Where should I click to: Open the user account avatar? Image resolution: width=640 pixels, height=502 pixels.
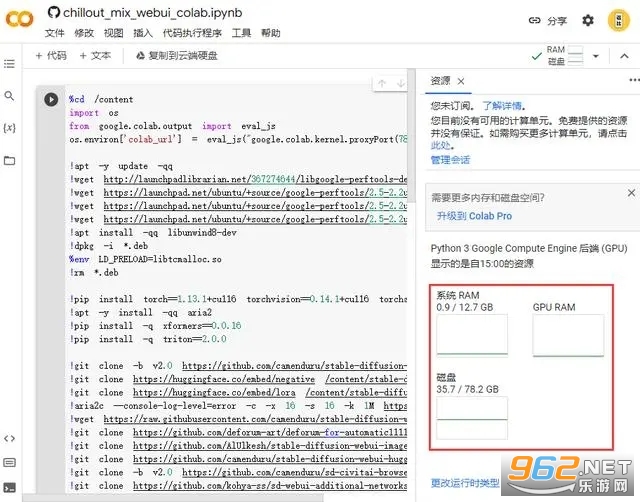pos(619,20)
